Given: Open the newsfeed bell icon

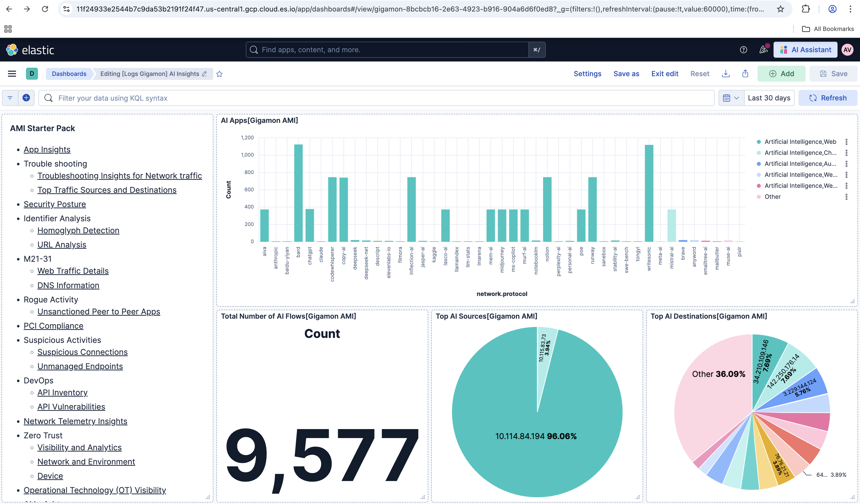Looking at the screenshot, I should tap(763, 50).
